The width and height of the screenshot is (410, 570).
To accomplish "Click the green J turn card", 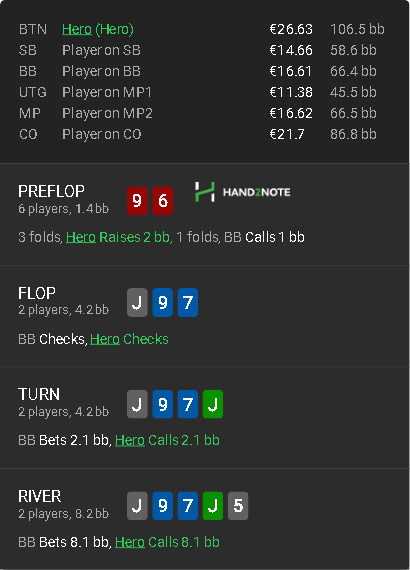I will pyautogui.click(x=213, y=404).
